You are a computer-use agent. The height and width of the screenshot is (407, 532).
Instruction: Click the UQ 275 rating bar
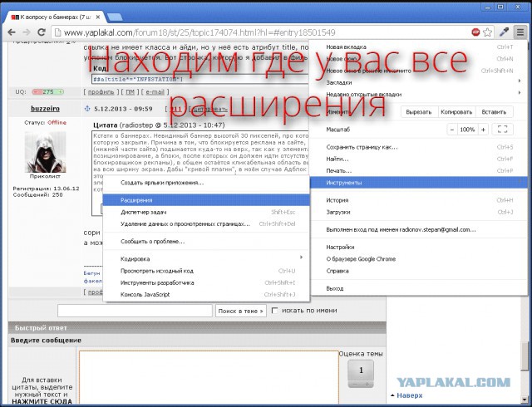click(x=48, y=91)
